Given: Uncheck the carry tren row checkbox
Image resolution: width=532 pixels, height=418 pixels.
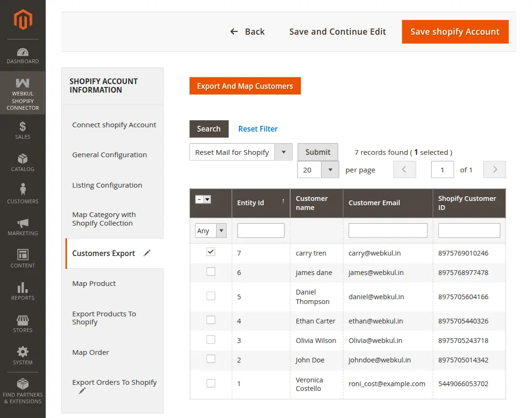Looking at the screenshot, I should pyautogui.click(x=211, y=252).
